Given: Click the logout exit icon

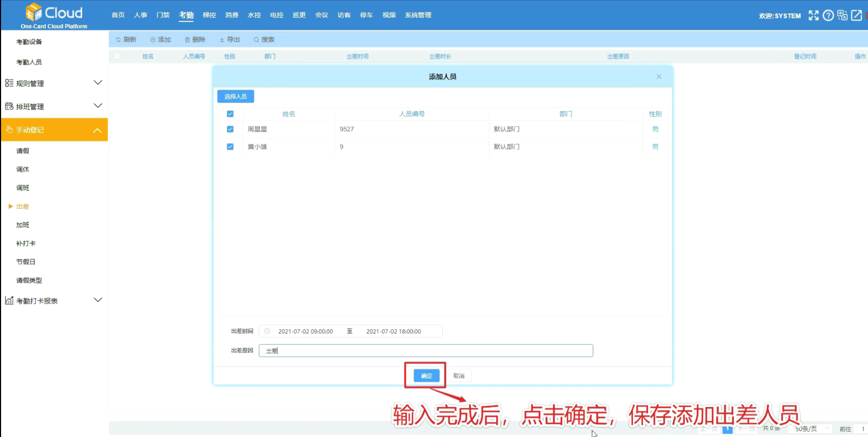Looking at the screenshot, I should click(857, 15).
